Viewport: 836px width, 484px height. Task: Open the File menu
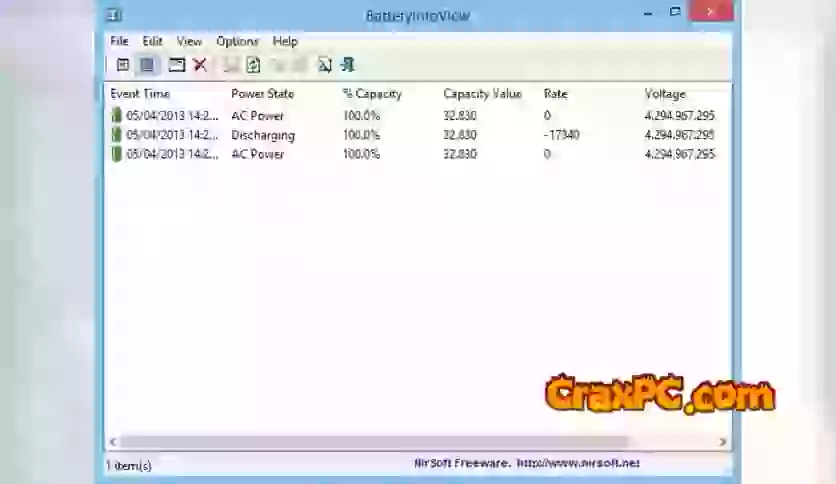point(119,41)
